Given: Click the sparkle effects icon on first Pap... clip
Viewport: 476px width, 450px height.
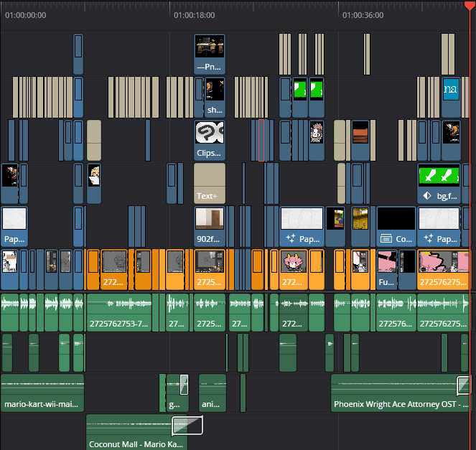Looking at the screenshot, I should pyautogui.click(x=291, y=238).
